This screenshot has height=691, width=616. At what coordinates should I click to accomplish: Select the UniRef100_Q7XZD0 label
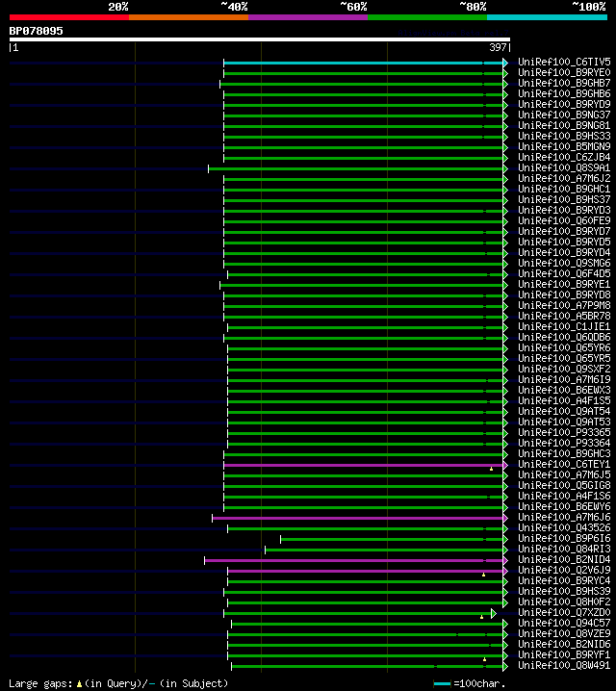(564, 612)
